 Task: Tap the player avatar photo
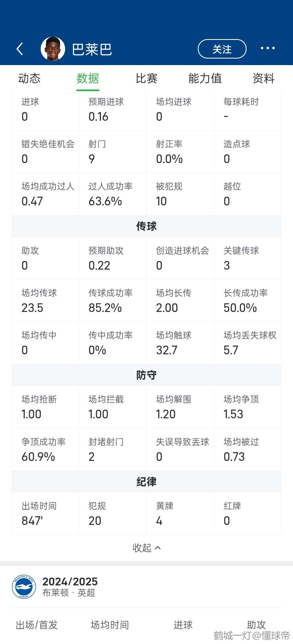(53, 49)
